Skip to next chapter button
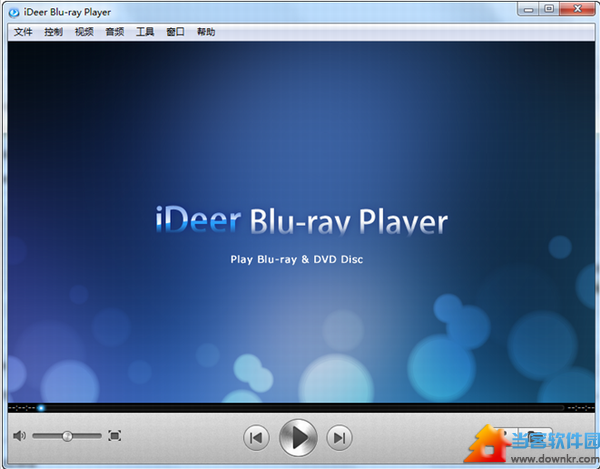Image resolution: width=600 pixels, height=469 pixels. (339, 438)
